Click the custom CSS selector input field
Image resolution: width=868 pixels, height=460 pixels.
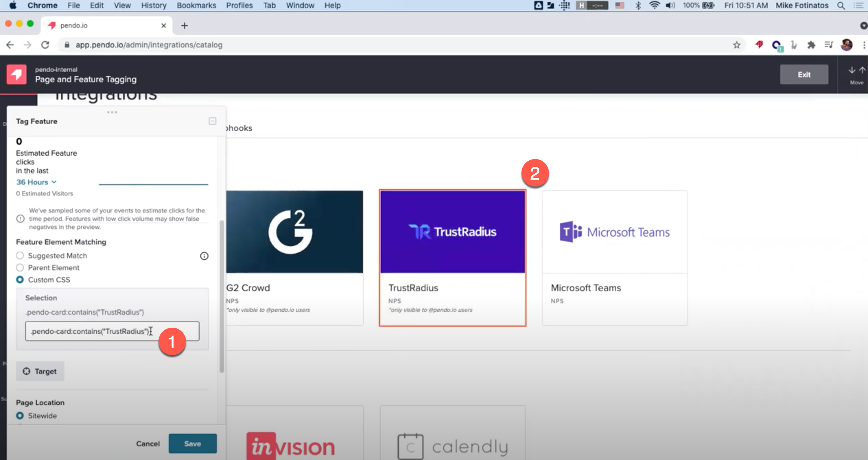pyautogui.click(x=112, y=331)
